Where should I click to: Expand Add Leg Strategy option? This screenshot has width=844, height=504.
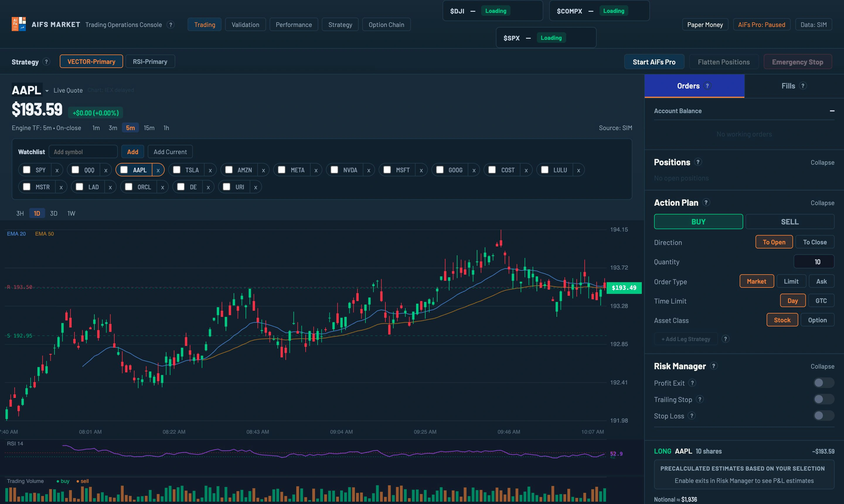tap(686, 339)
